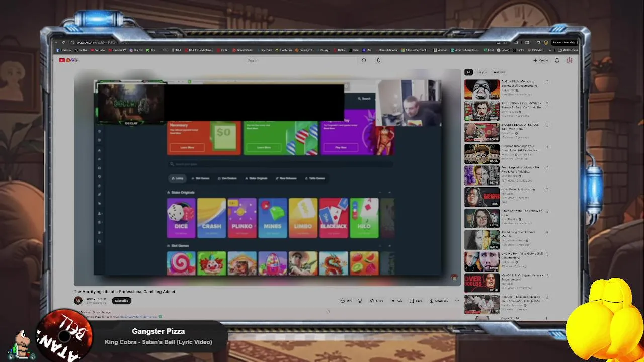This screenshot has height=362, width=644.
Task: Open the Turkey Tom channel avatar
Action: 78,300
